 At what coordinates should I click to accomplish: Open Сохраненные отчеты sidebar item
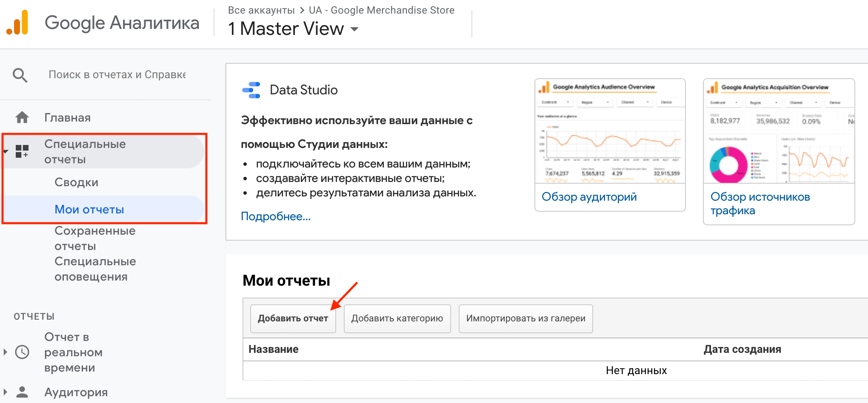click(95, 238)
